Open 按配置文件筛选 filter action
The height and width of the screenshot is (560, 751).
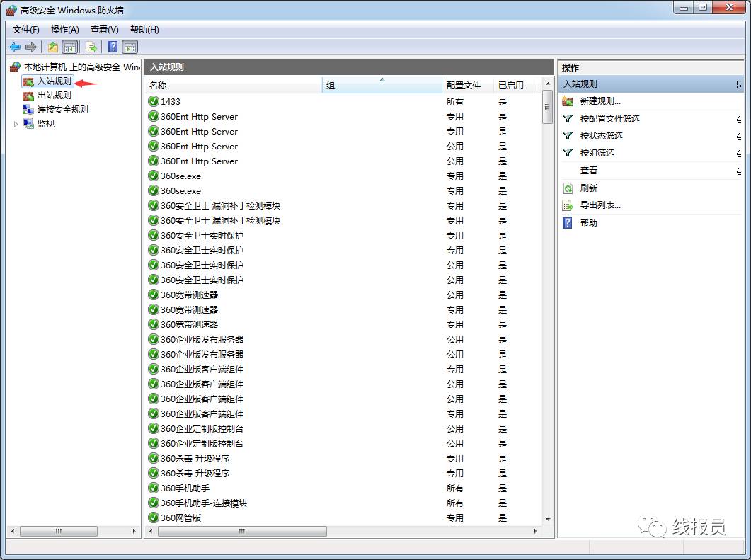tap(609, 118)
